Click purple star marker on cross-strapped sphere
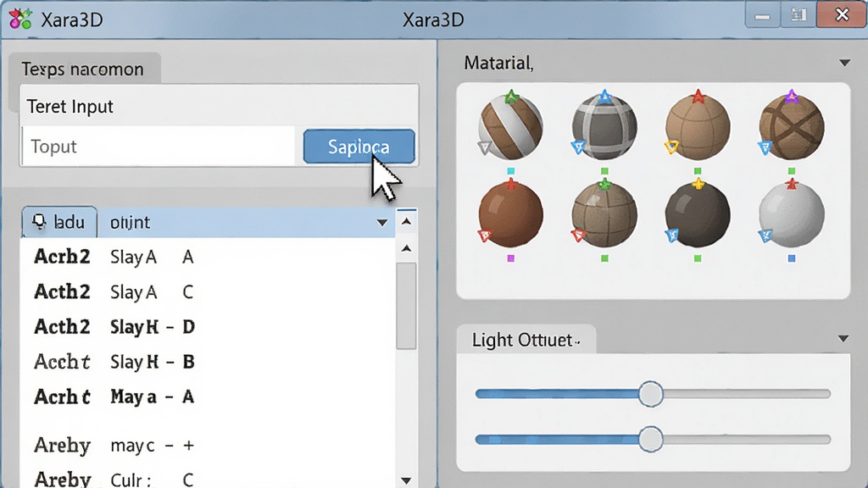Viewport: 868px width, 488px height. tap(792, 97)
